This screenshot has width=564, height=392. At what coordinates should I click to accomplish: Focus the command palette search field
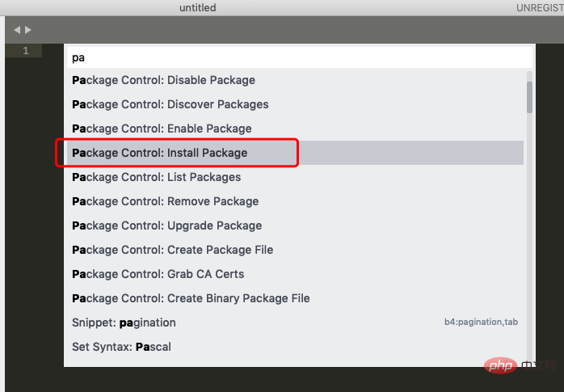click(297, 57)
